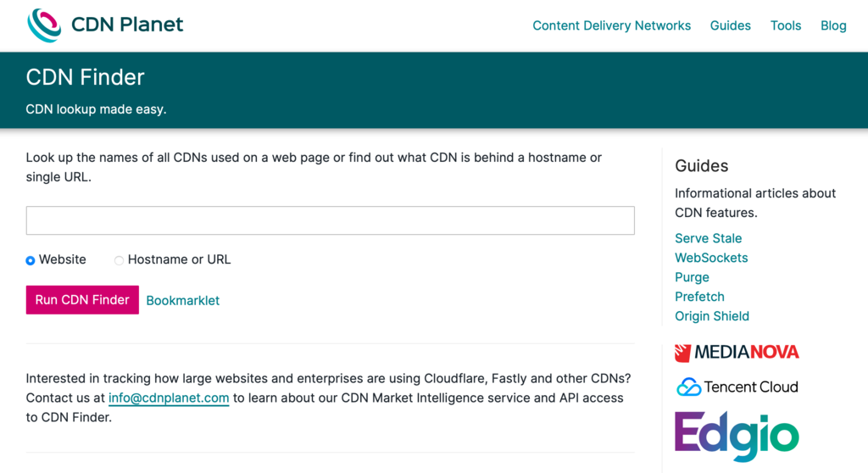View the Prefetch guide
The height and width of the screenshot is (473, 868).
coord(699,297)
